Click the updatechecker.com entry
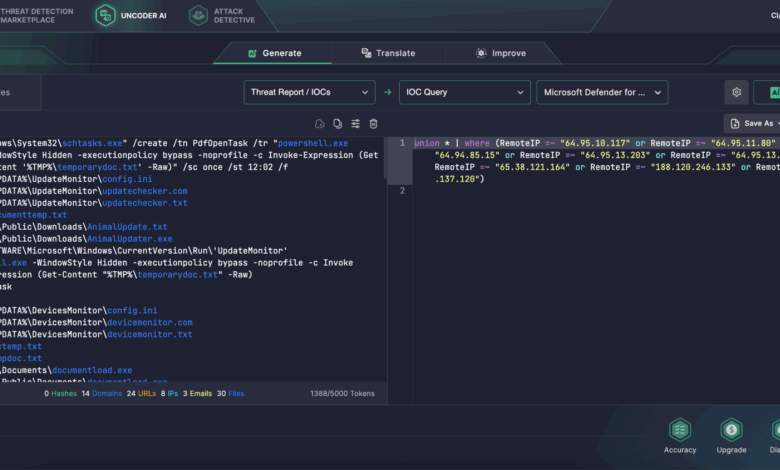 pyautogui.click(x=145, y=191)
